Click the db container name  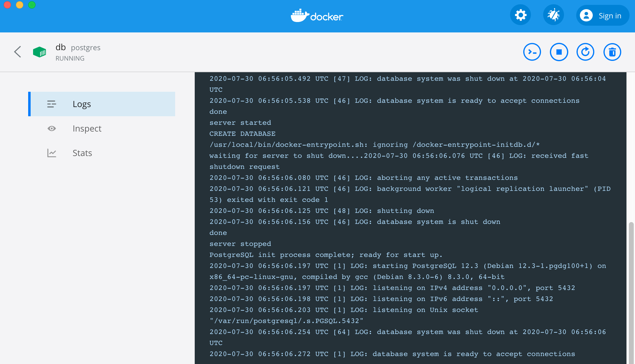coord(61,47)
